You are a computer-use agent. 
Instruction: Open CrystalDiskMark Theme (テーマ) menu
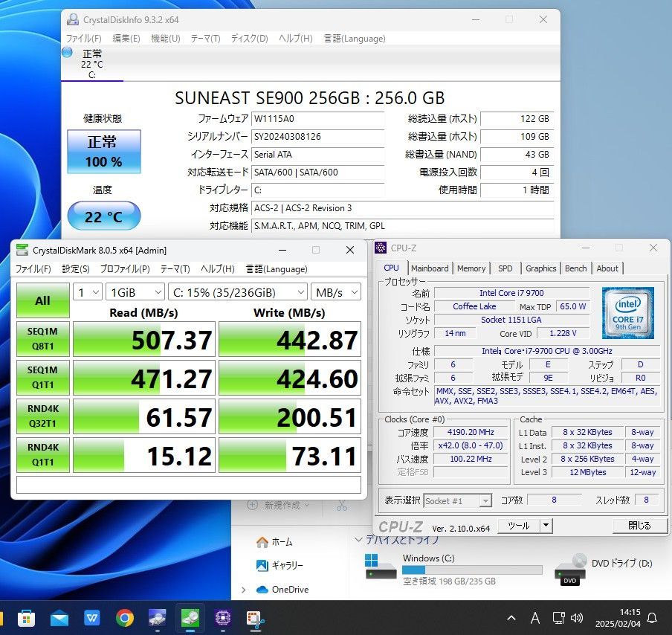pos(175,269)
